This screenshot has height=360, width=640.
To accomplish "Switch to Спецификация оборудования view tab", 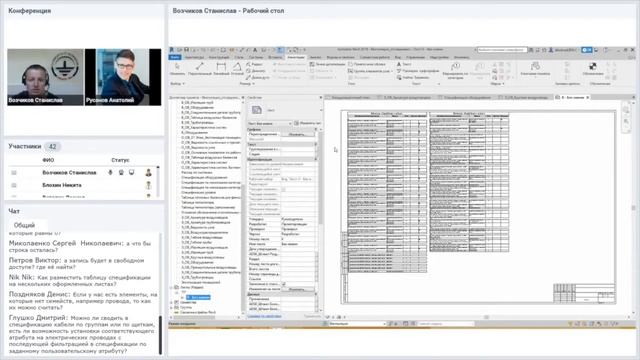I will pyautogui.click(x=466, y=98).
